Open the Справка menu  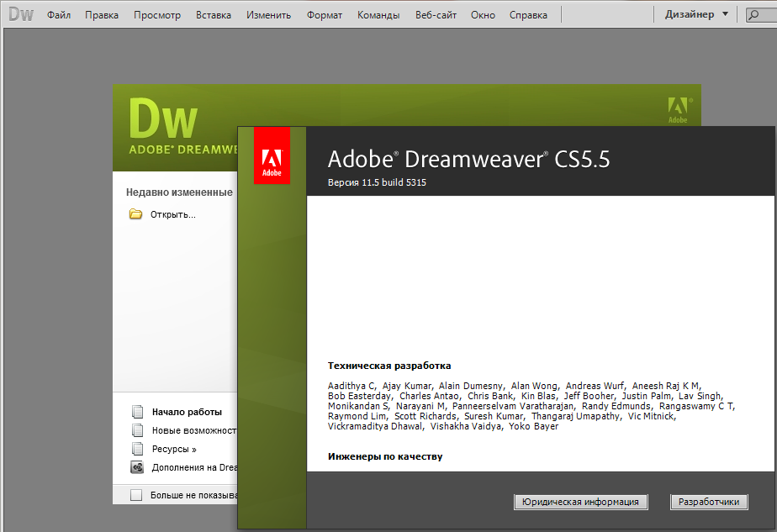[528, 15]
